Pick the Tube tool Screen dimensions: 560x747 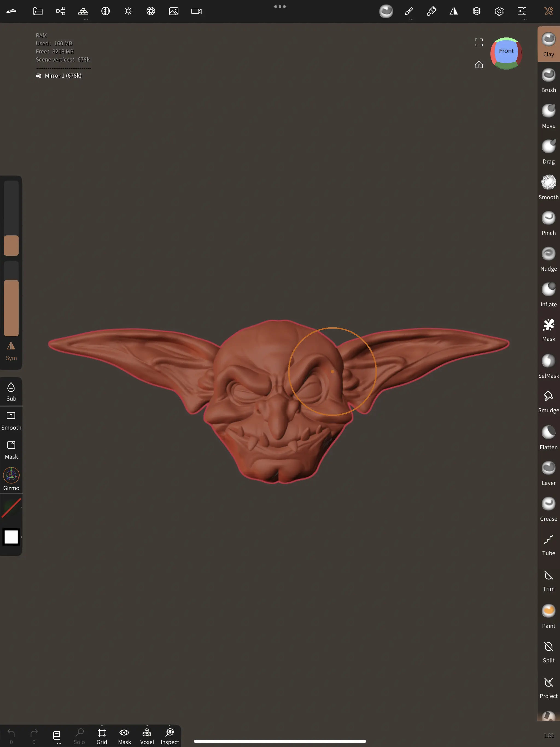pyautogui.click(x=548, y=544)
